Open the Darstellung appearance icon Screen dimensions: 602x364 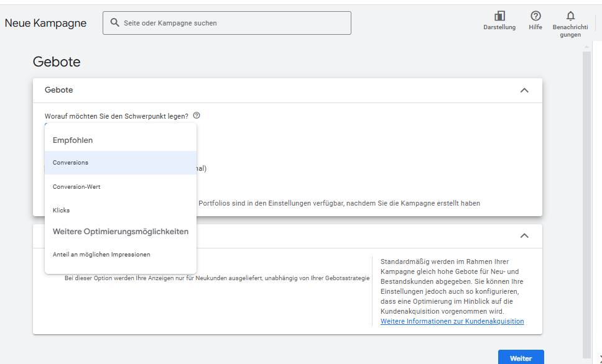pos(499,16)
